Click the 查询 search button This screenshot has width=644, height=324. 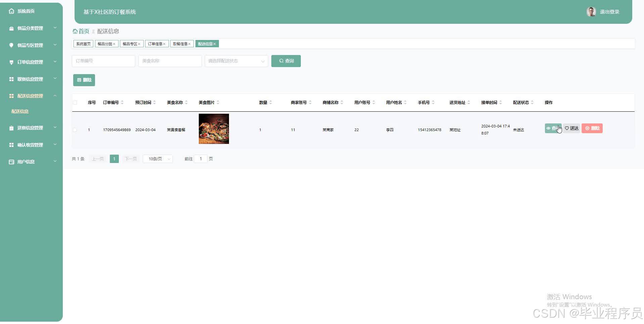(x=286, y=61)
